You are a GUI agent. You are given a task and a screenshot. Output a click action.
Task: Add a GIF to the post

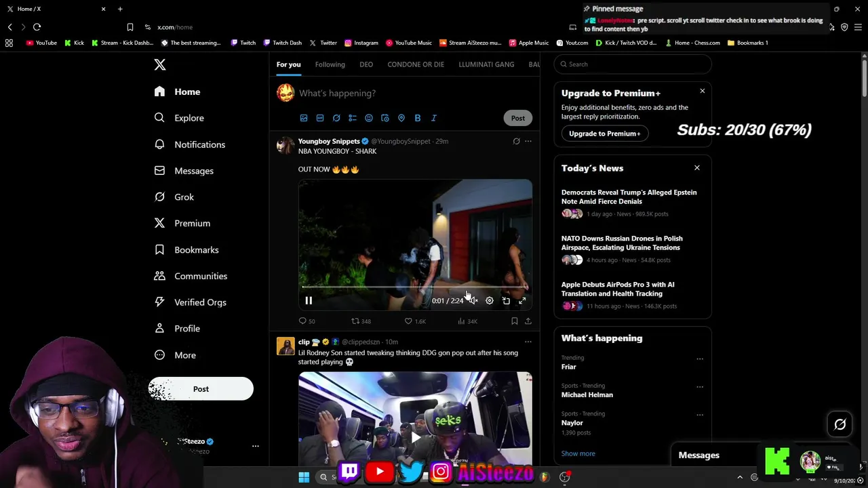pyautogui.click(x=320, y=118)
